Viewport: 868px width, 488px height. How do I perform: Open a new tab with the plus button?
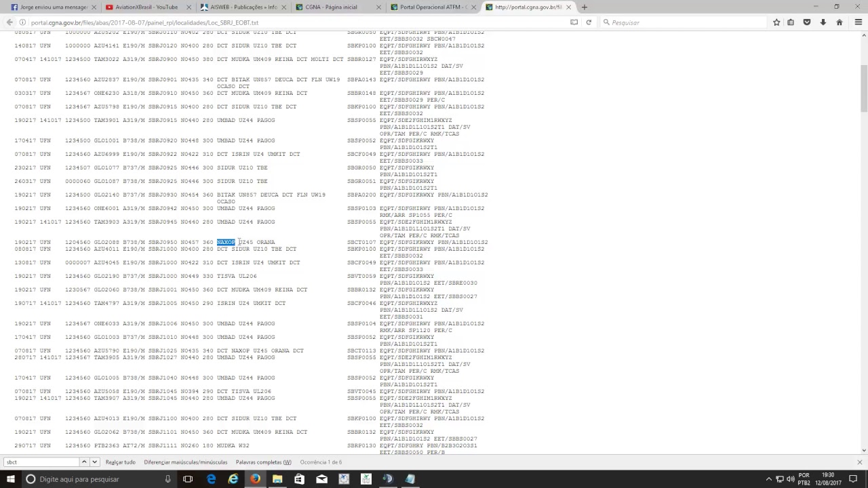pyautogui.click(x=584, y=7)
